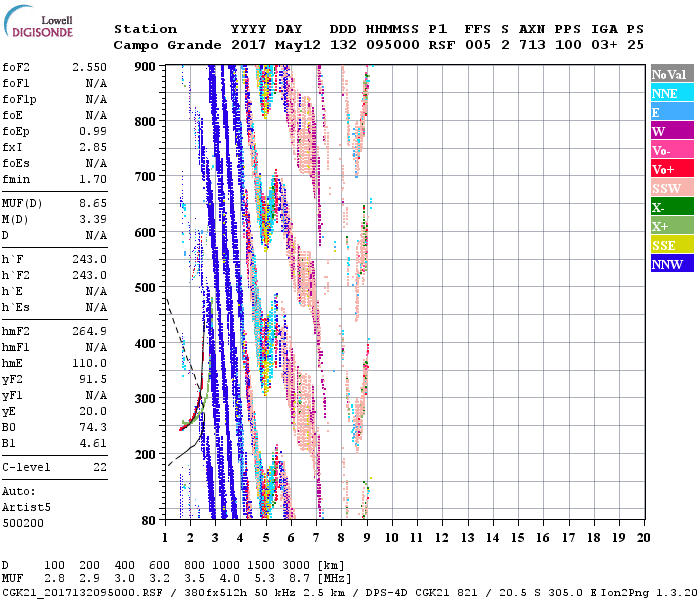Click the Lowell Digisonde logo
The image size is (700, 600).
click(x=38, y=21)
